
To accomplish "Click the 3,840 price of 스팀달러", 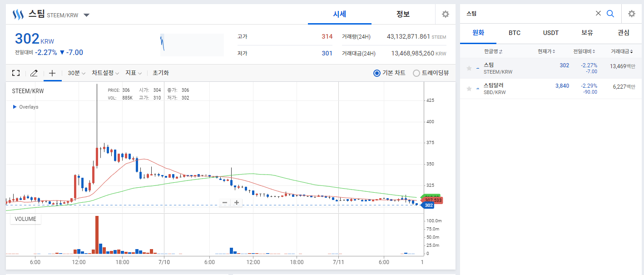I will click(x=562, y=86).
